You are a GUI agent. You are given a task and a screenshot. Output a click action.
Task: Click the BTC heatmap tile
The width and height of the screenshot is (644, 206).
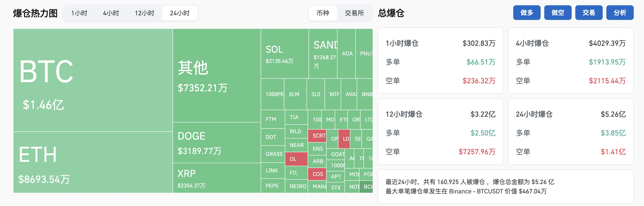tap(93, 80)
